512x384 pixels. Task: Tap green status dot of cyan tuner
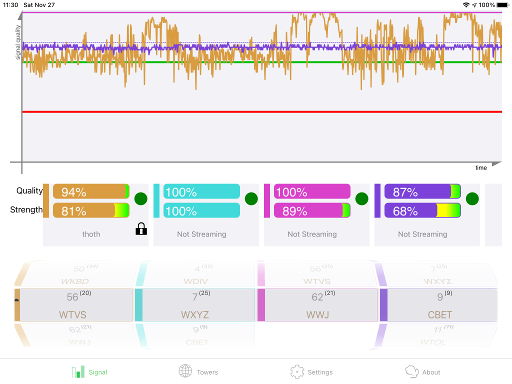pyautogui.click(x=251, y=199)
